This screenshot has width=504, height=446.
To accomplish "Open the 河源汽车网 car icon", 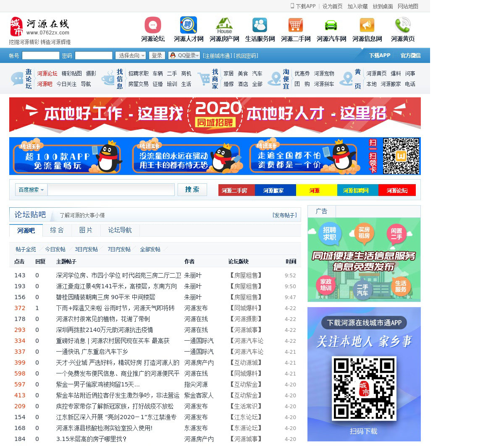I will click(x=331, y=25).
